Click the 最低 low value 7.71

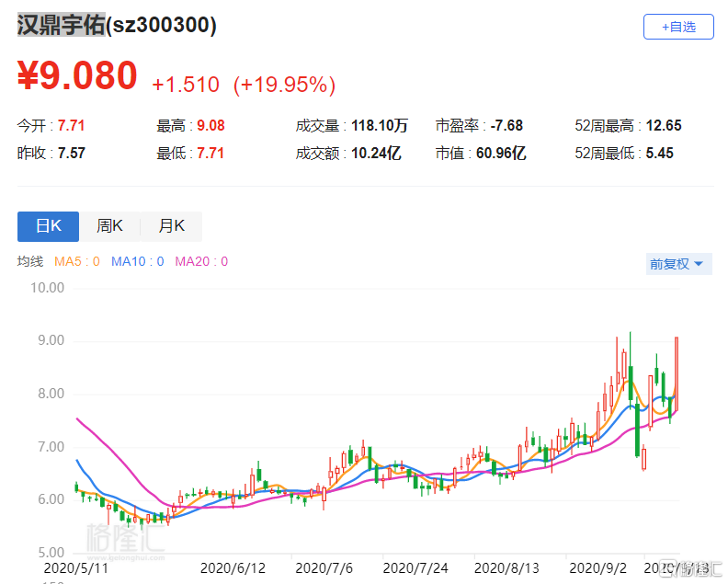tap(210, 153)
